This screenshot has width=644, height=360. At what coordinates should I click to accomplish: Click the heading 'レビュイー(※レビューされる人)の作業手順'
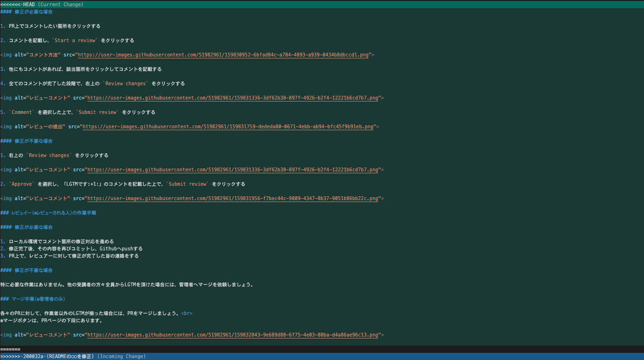[48, 213]
